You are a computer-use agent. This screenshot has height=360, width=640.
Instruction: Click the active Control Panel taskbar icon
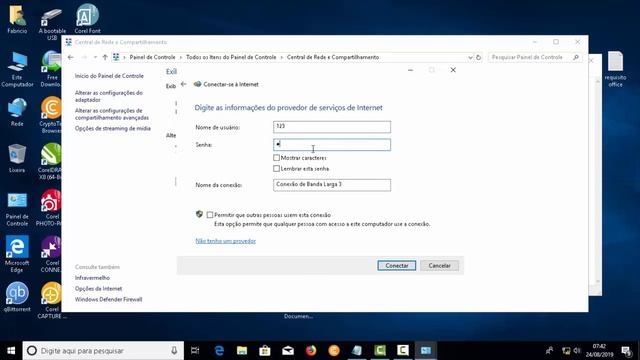point(426,350)
